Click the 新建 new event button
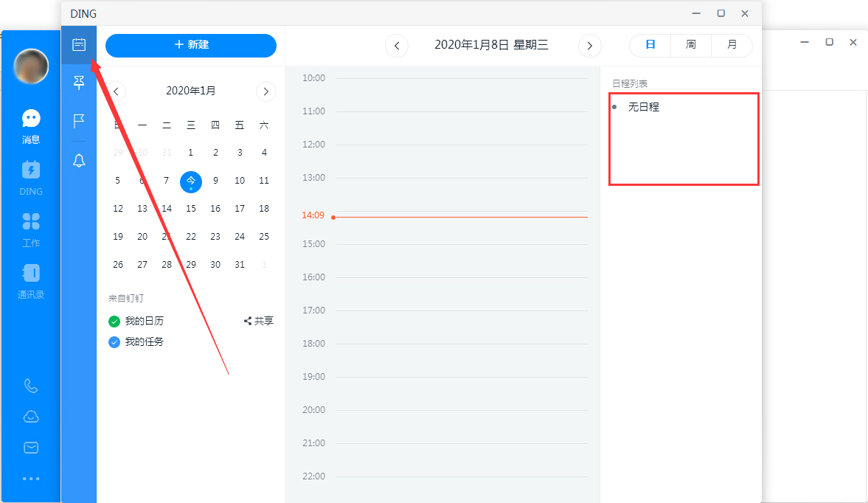The height and width of the screenshot is (503, 868). tap(190, 45)
